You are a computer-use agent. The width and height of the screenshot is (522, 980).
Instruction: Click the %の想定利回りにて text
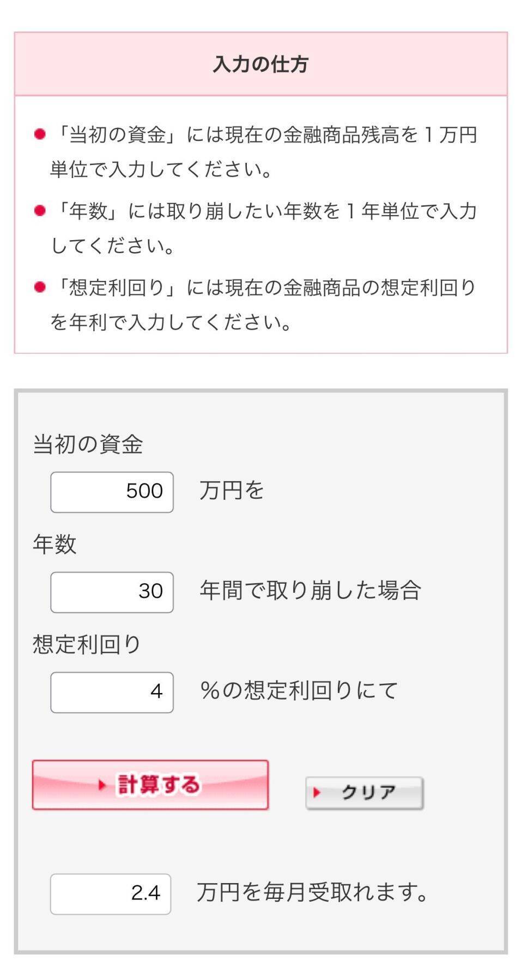299,690
